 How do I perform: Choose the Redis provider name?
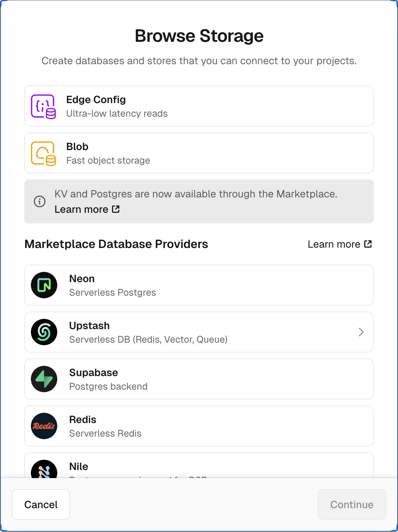click(x=83, y=420)
